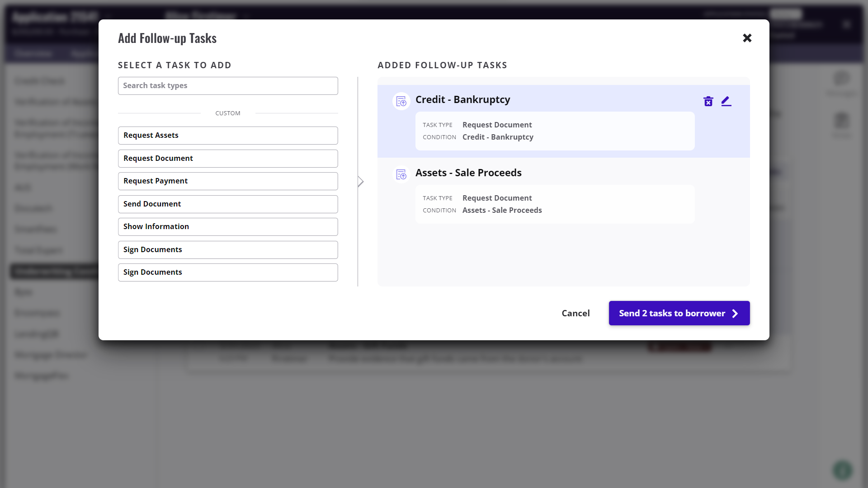Open the Assets - Sale Proceeds details box
This screenshot has height=488, width=868.
point(554,204)
